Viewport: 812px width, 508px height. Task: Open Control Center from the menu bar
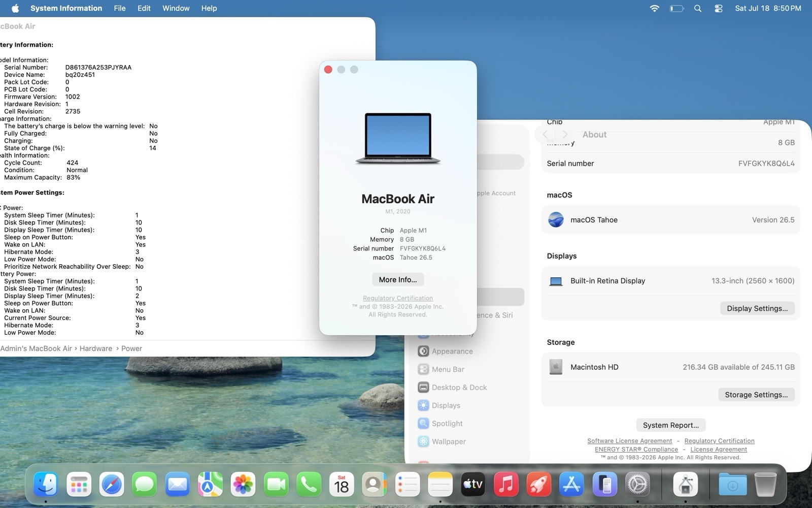click(x=719, y=8)
